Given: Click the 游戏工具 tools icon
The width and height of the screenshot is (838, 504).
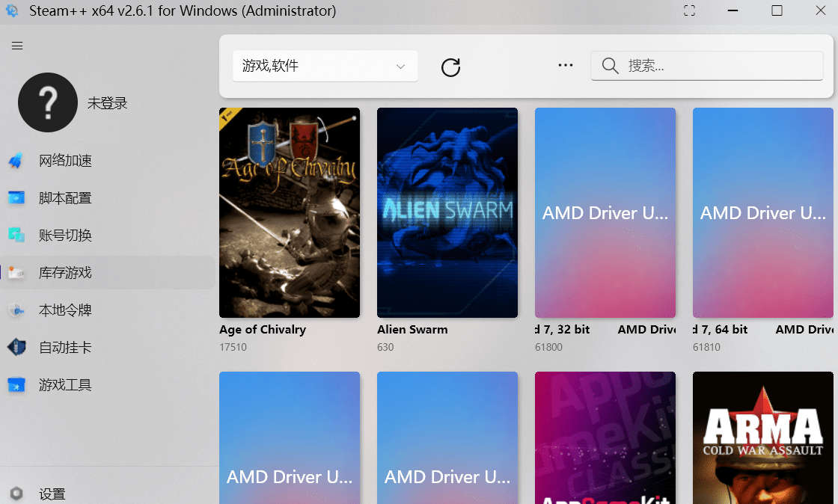Looking at the screenshot, I should [16, 385].
